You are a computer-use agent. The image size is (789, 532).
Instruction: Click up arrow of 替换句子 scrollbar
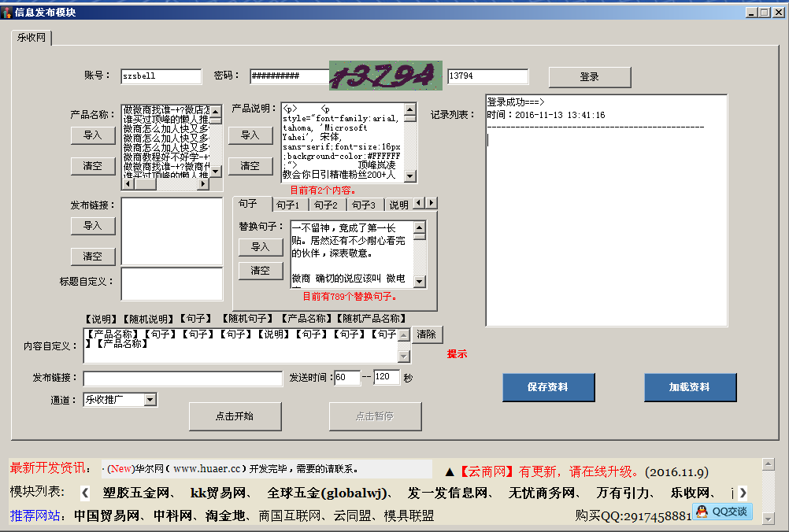click(420, 227)
